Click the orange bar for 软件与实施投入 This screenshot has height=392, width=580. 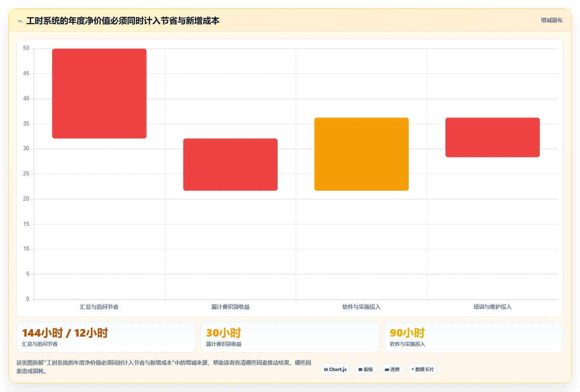[x=361, y=154]
